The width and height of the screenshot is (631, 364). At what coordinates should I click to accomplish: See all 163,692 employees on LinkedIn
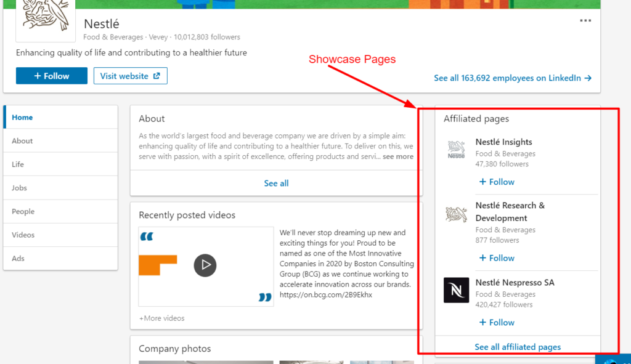(513, 78)
